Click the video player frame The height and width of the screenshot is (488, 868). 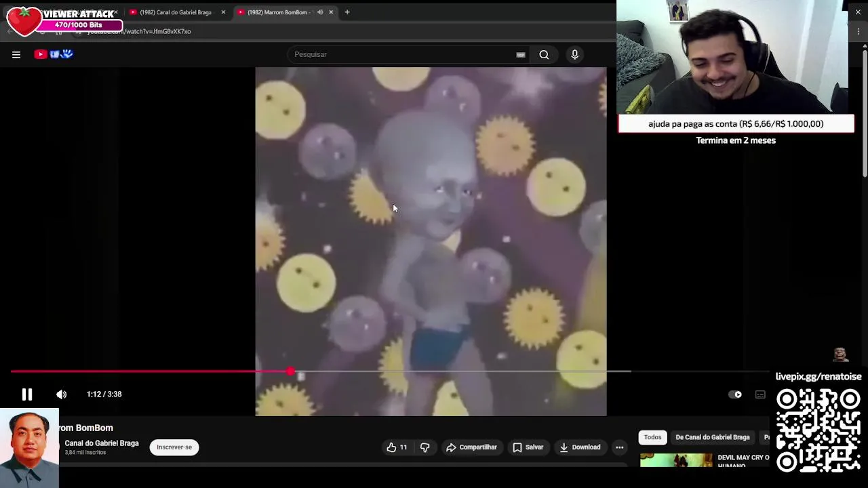click(431, 241)
